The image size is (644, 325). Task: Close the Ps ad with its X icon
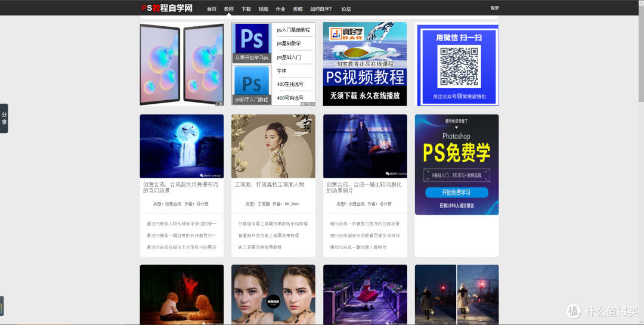tap(312, 104)
